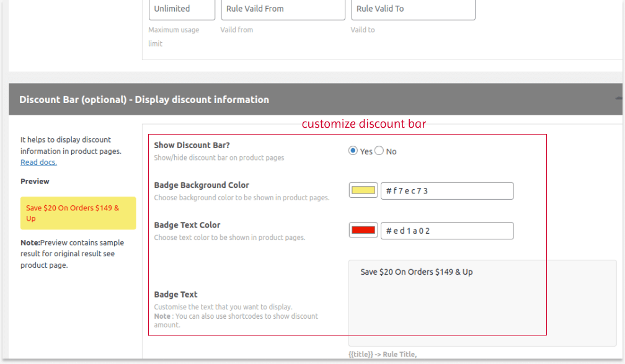Expand the Discount Bar (optional) section header
This screenshot has width=625, height=364.
tap(144, 100)
